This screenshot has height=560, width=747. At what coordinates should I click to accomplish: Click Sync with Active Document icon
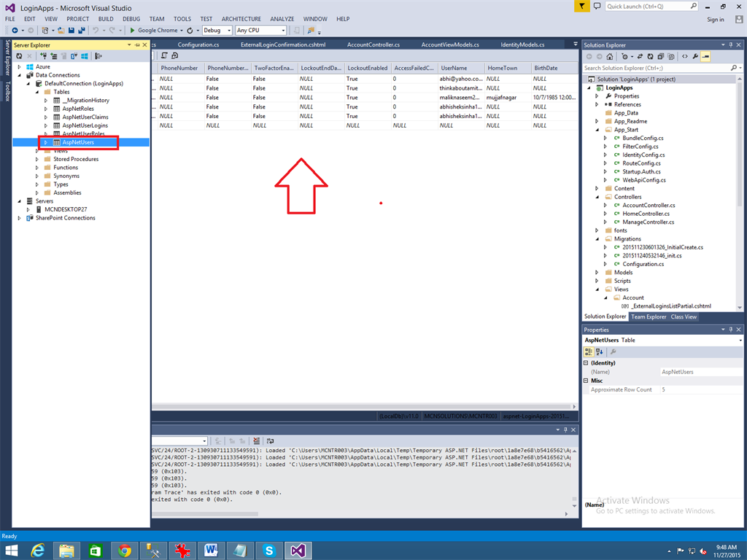click(640, 57)
